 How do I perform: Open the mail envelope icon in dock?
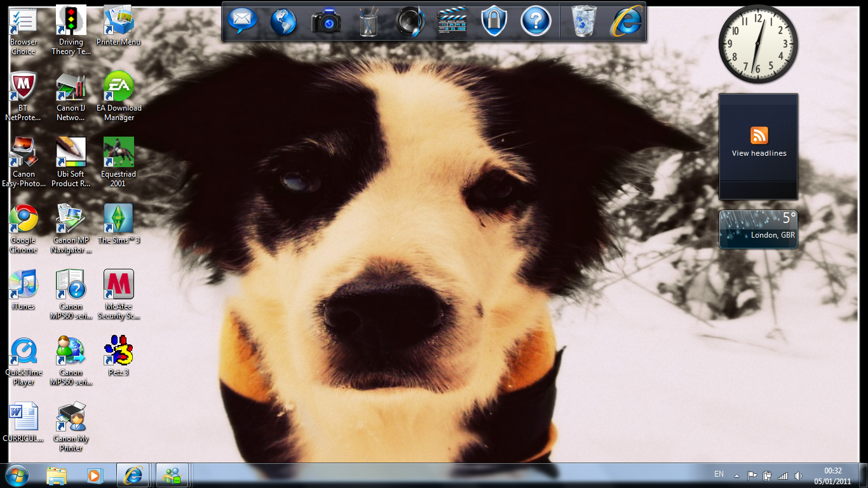(242, 22)
